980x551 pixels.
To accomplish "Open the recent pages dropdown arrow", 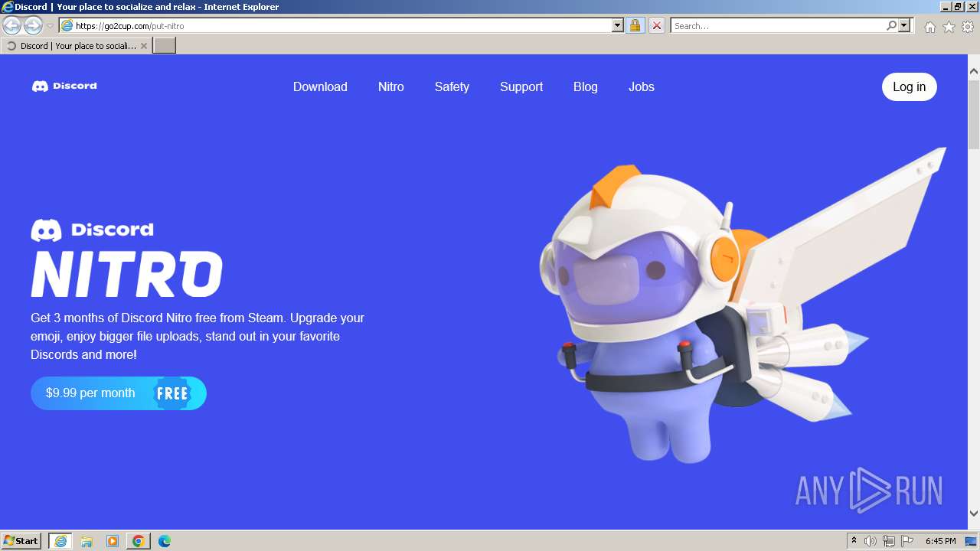I will 50,25.
